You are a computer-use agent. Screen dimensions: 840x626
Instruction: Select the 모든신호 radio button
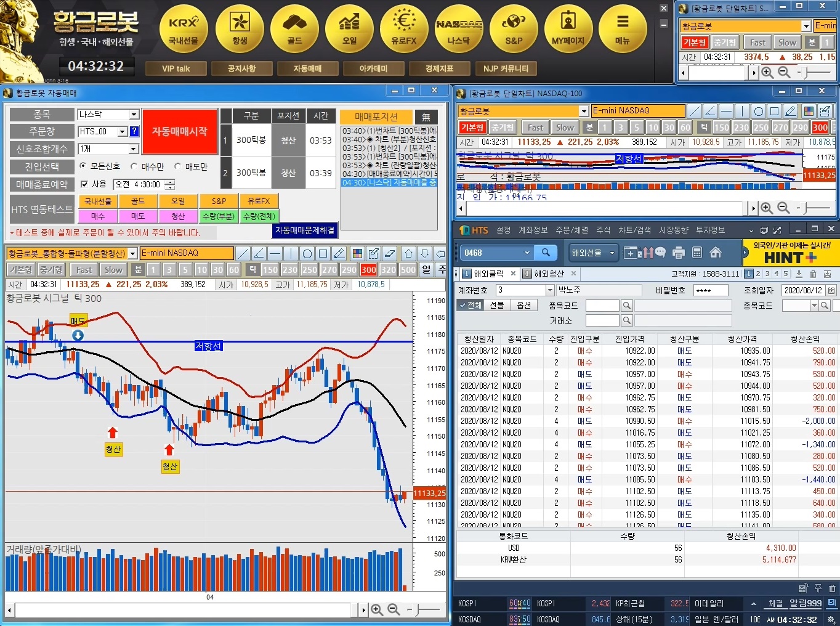coord(83,166)
